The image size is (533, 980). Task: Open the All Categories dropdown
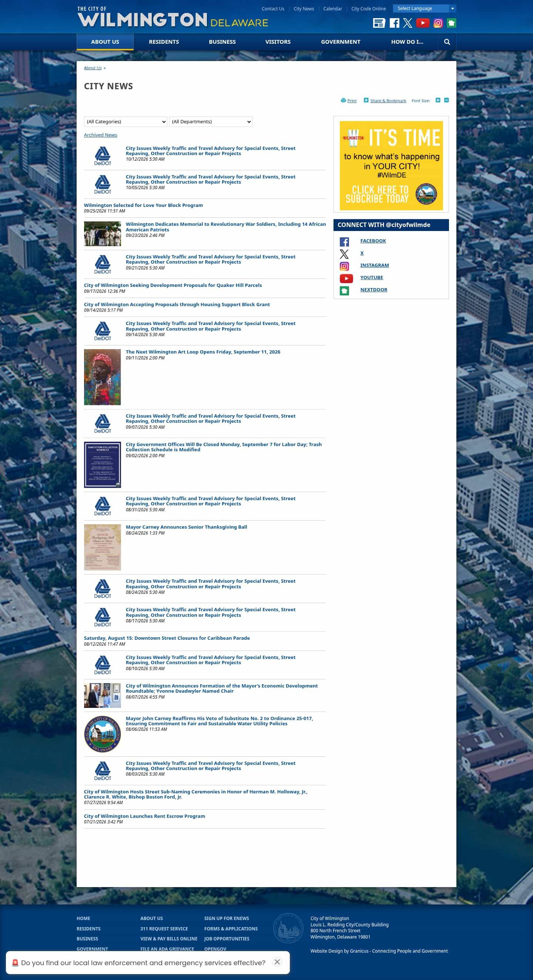click(125, 122)
